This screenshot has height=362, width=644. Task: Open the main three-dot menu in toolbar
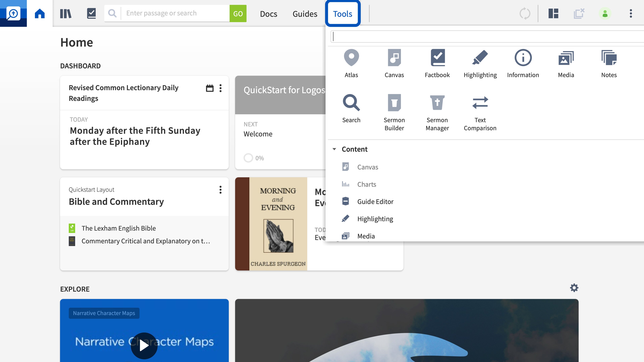[x=631, y=13]
